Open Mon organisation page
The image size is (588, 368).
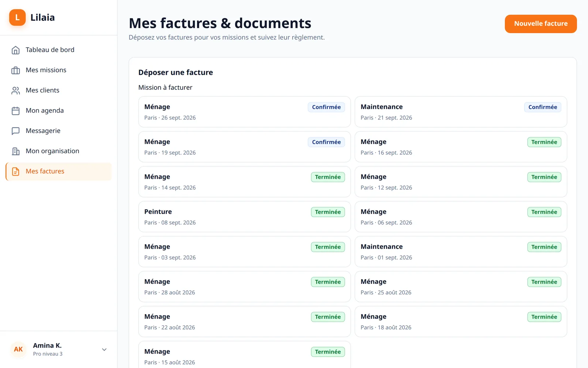59,151
